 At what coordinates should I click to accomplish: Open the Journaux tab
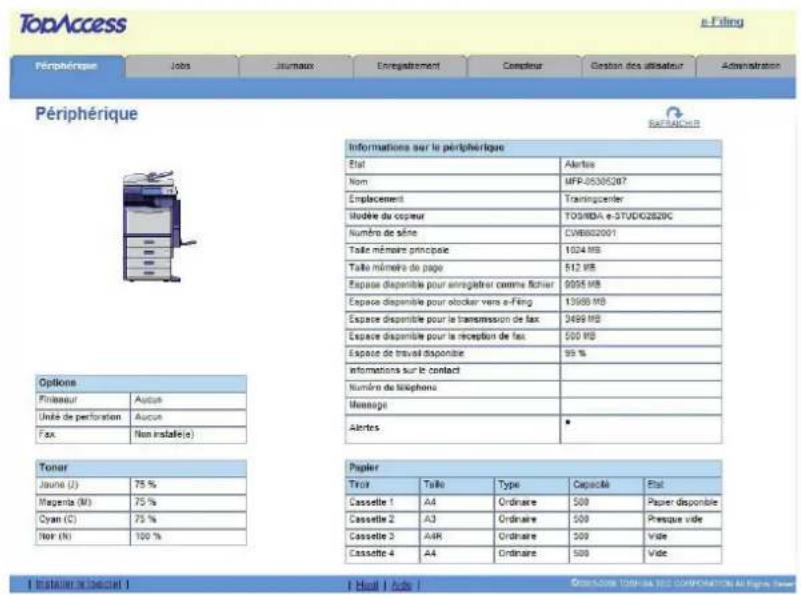coord(295,66)
